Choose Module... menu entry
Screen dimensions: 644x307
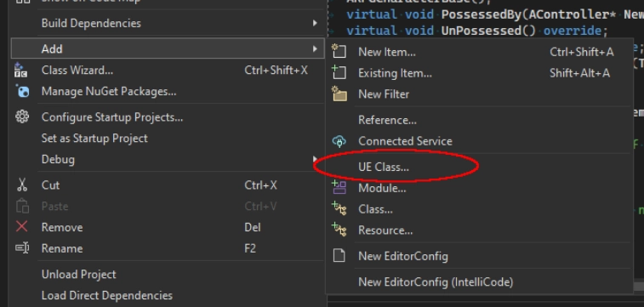tap(478, 188)
